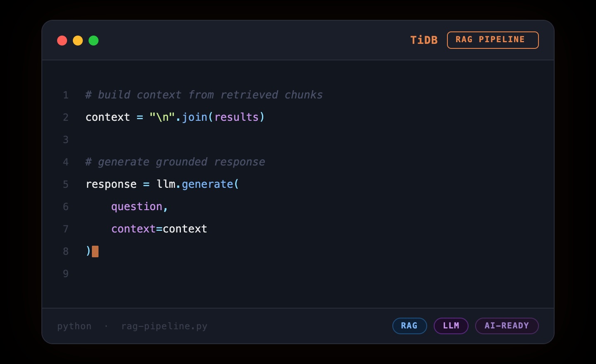
Task: Select the purple LLM tag
Action: tap(451, 326)
